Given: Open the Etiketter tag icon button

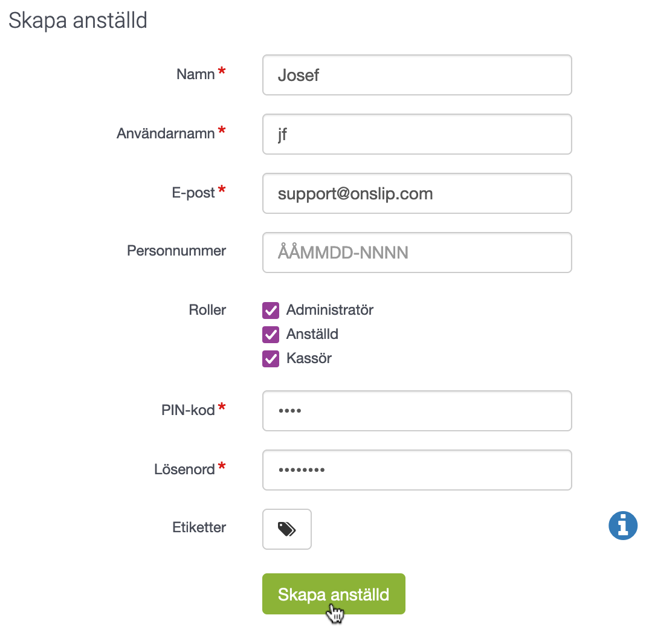Looking at the screenshot, I should point(287,529).
